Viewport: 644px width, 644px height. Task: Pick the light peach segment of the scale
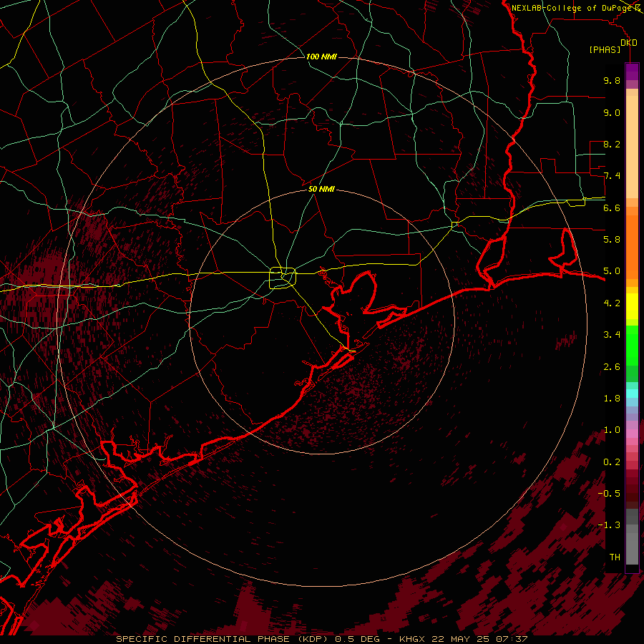click(x=632, y=148)
